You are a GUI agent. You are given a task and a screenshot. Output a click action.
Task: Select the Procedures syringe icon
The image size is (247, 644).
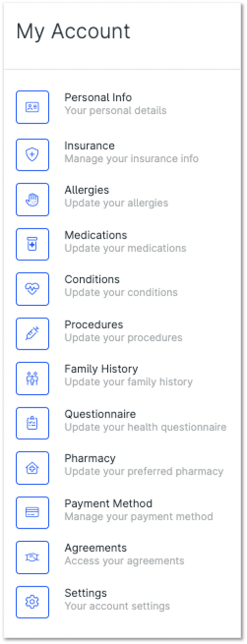32,333
